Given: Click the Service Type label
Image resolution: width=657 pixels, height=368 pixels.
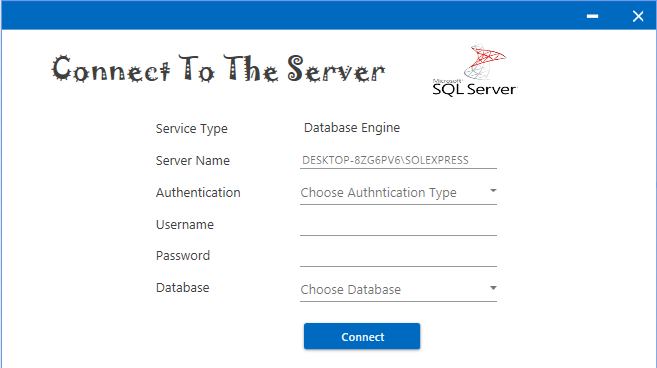Looking at the screenshot, I should (x=191, y=129).
